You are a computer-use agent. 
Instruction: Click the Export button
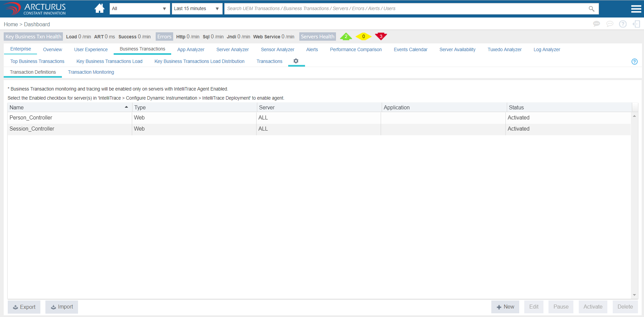[24, 307]
